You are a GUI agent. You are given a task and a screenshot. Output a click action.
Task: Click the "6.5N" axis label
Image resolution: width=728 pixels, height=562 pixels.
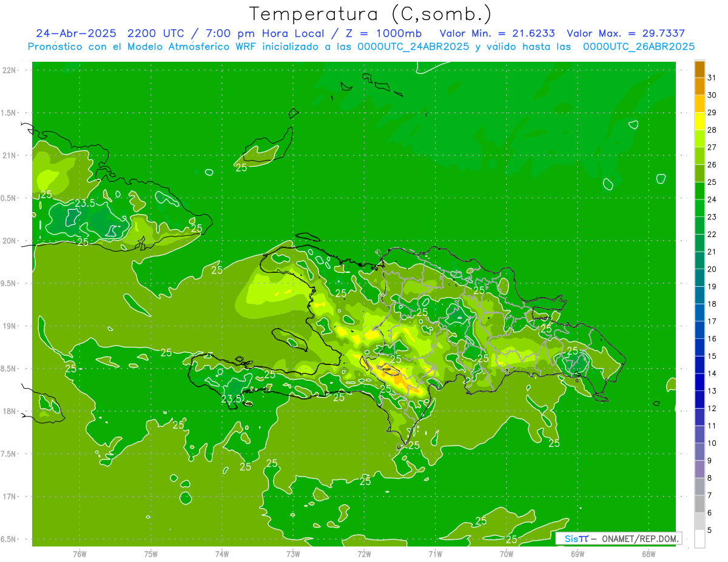[x=8, y=540]
